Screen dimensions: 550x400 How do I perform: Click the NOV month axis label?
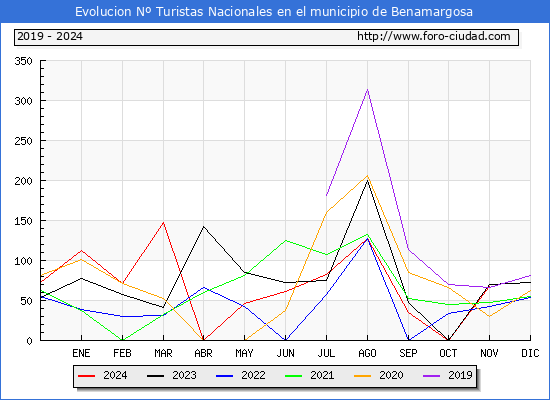tap(489, 353)
